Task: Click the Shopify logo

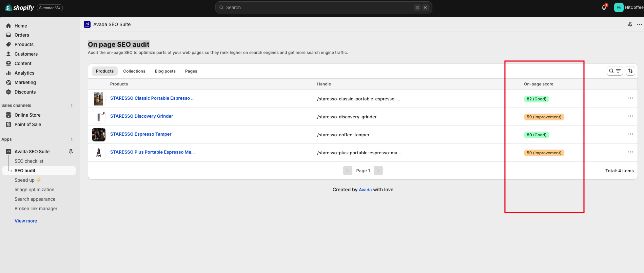Action: pyautogui.click(x=20, y=7)
